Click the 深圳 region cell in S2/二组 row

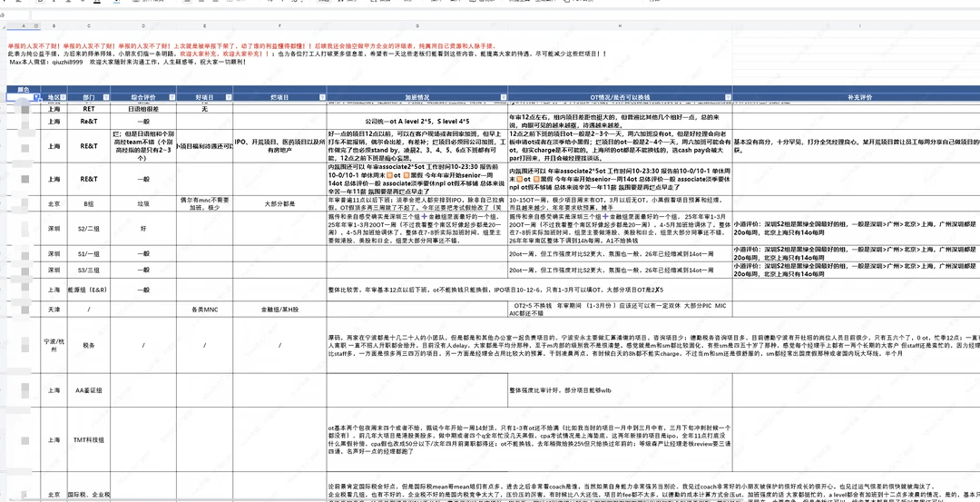(54, 229)
